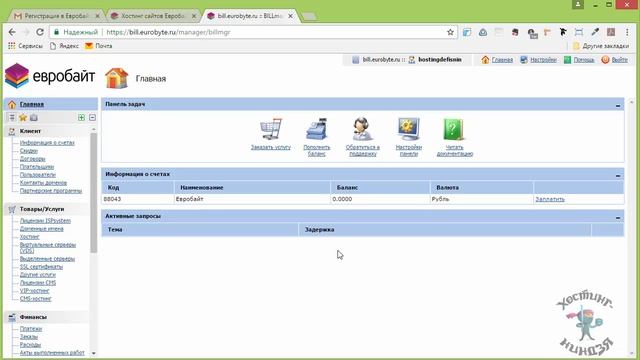This screenshot has width=640, height=360.
Task: Click the panel settings monitor icon
Action: point(409,129)
